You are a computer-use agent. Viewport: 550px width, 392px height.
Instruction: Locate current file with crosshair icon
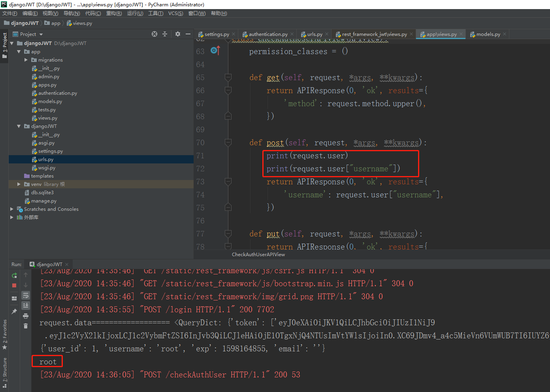(x=154, y=34)
